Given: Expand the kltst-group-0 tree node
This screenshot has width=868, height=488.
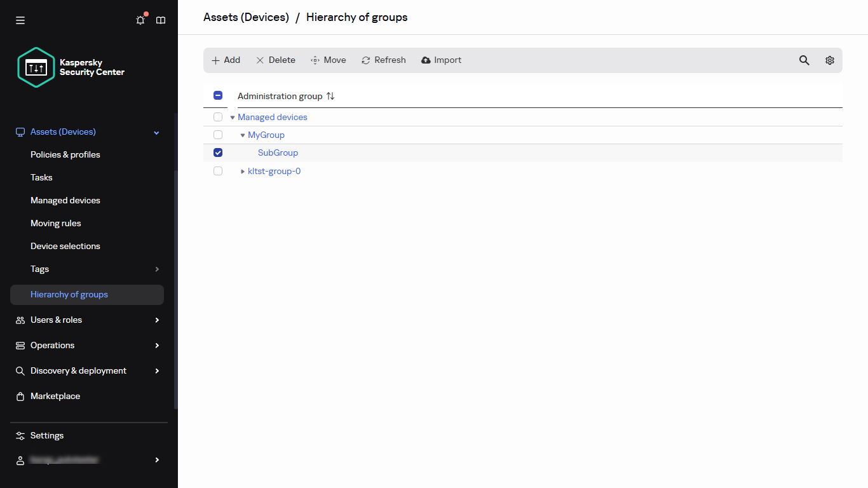Looking at the screenshot, I should point(243,172).
